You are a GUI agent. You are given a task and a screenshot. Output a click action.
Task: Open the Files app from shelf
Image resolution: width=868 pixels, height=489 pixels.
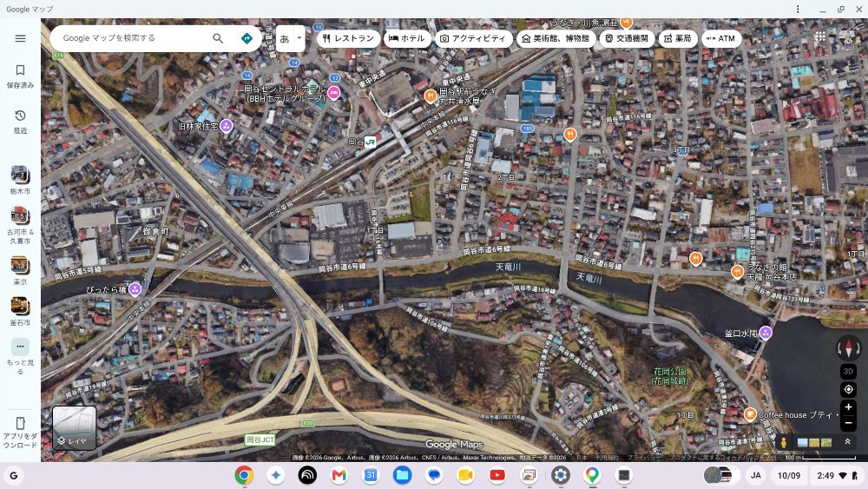[403, 475]
